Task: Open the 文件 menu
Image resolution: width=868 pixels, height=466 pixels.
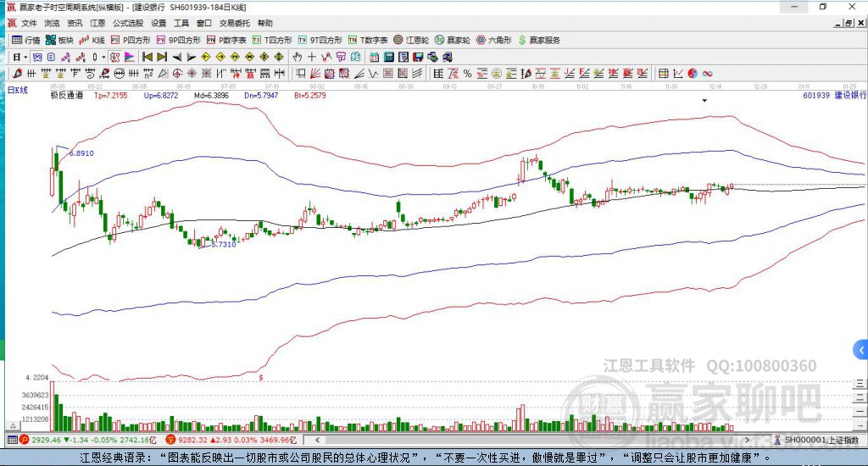Action: point(29,23)
